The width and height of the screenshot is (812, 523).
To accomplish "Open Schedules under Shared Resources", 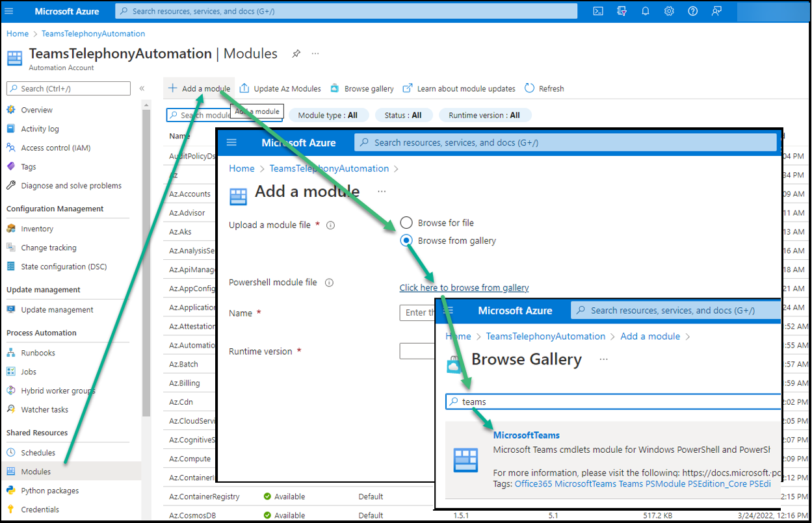I will 38,453.
